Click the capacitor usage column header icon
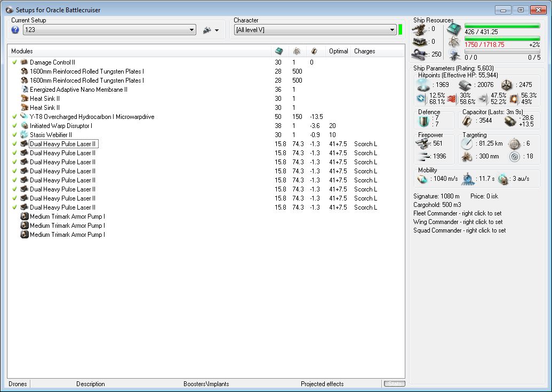This screenshot has height=392, width=552. click(314, 51)
